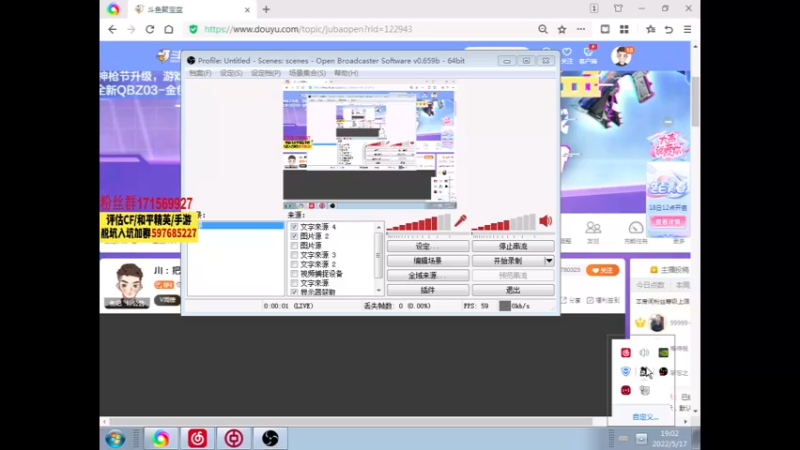Open the browser more options ellipsis
The width and height of the screenshot is (800, 450).
pos(581,29)
